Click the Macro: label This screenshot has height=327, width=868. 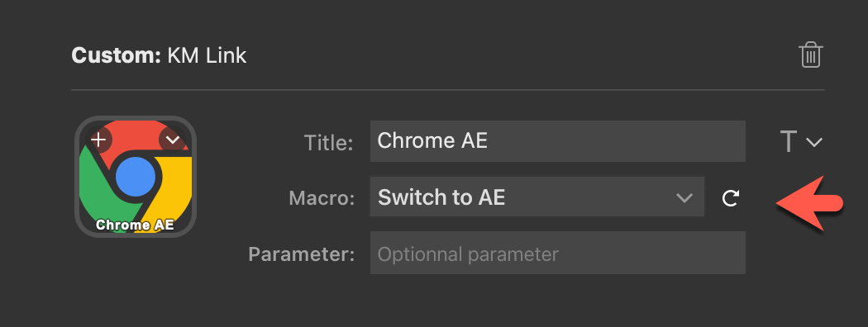click(322, 198)
